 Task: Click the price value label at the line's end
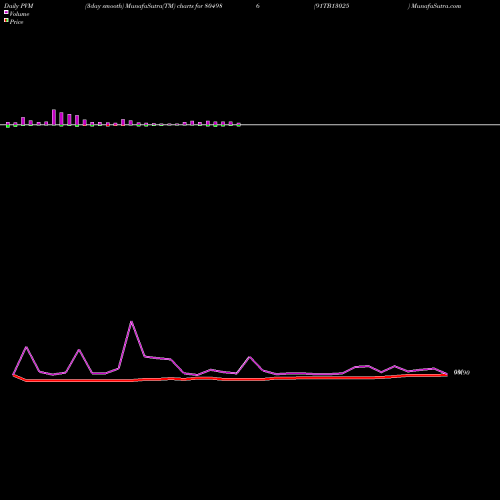[462, 373]
